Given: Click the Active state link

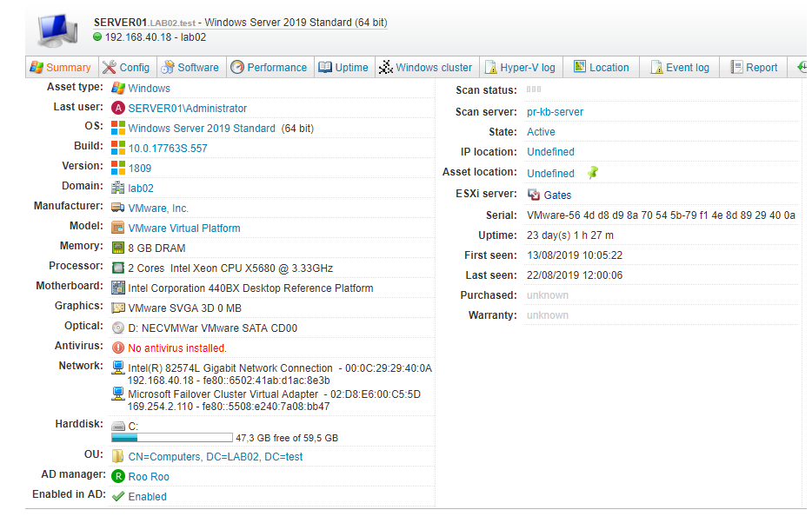Looking at the screenshot, I should 541,132.
